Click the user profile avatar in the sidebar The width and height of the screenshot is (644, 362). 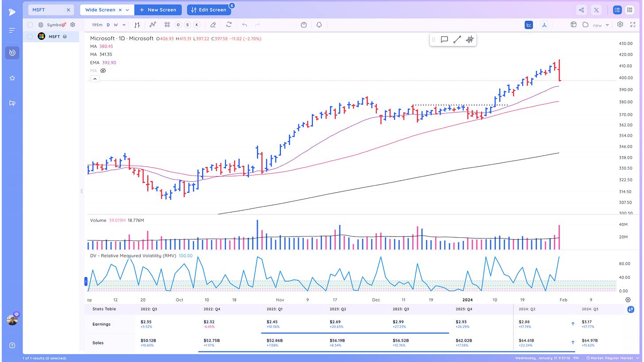pos(12,320)
